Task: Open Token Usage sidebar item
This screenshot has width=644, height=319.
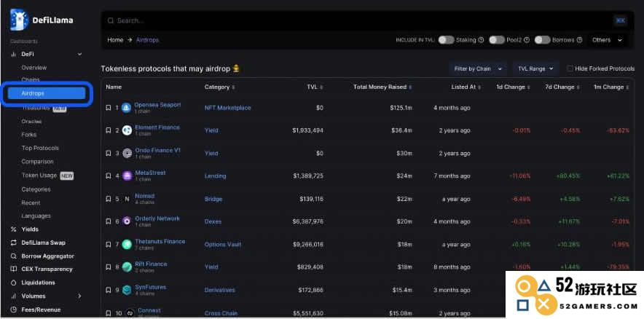Action: 39,176
